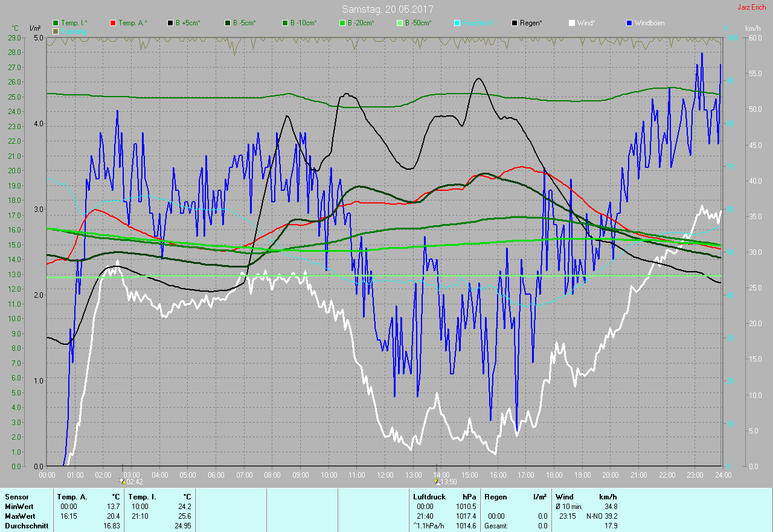The width and height of the screenshot is (773, 532).
Task: Click the red Temp. A. legend swatch
Action: tap(113, 23)
